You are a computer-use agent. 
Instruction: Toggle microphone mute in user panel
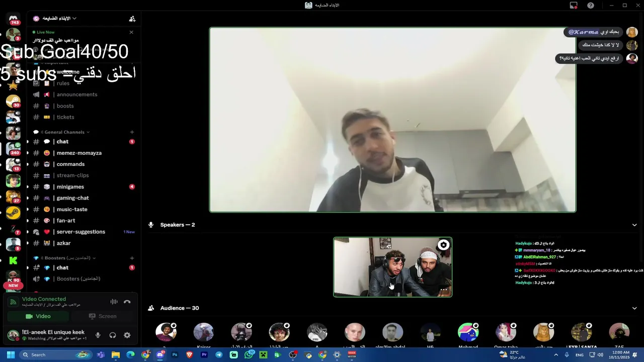pos(98,335)
